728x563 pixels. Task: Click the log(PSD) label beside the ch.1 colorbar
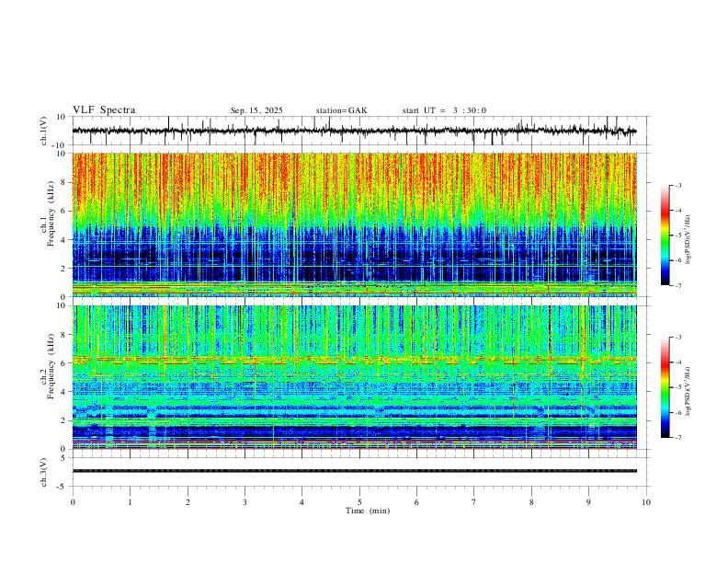688,240
